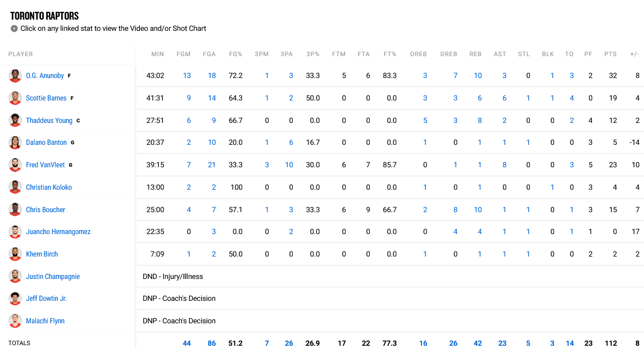This screenshot has width=644, height=348.
Task: Click O.G. Anunoby's player headshot
Action: point(15,75)
